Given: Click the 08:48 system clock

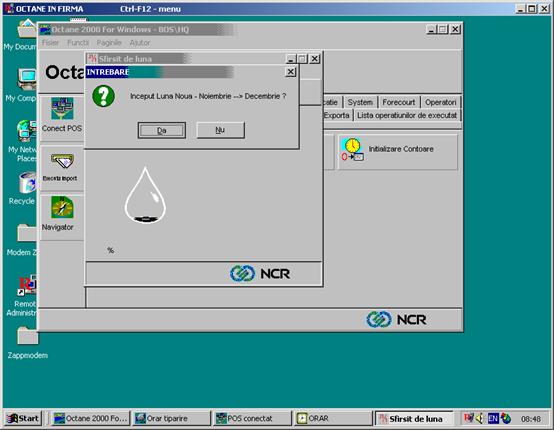Looking at the screenshot, I should click(531, 419).
